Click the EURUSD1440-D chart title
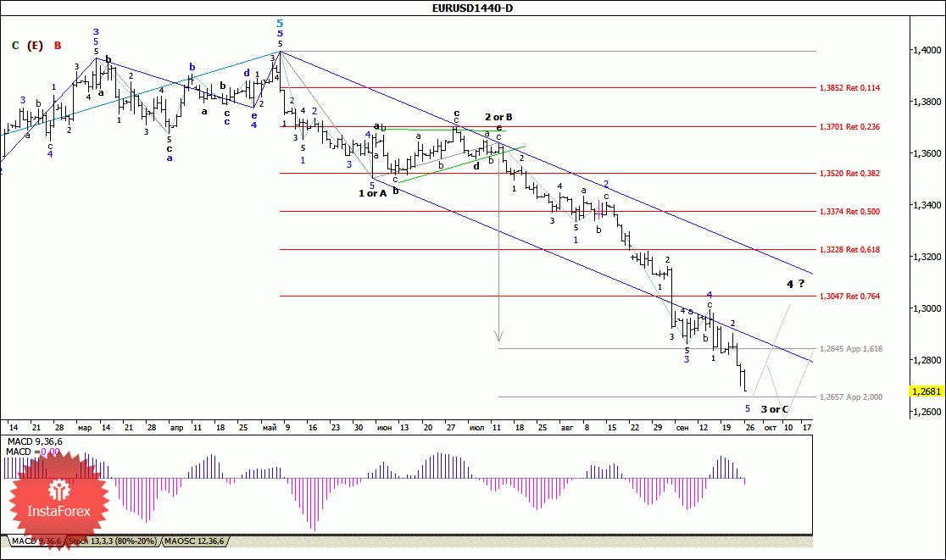Viewport: 946px width, 560px height. (x=472, y=8)
